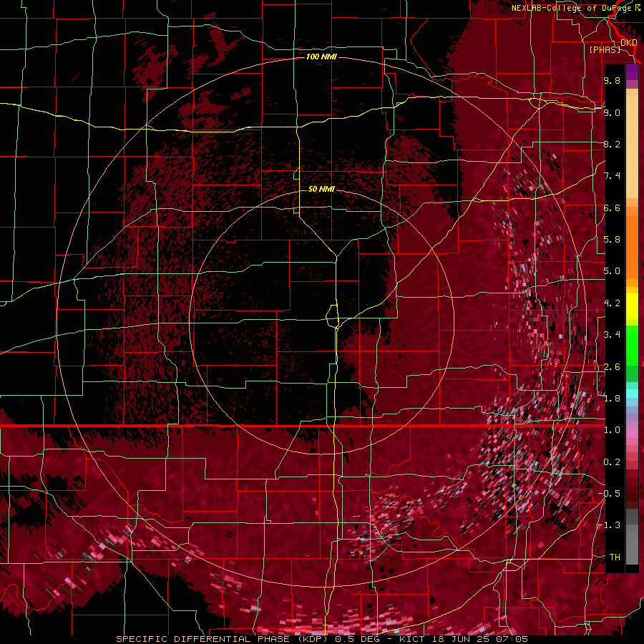The height and width of the screenshot is (644, 644).
Task: Pick the bright green segment of the color bar
Action: click(x=632, y=347)
